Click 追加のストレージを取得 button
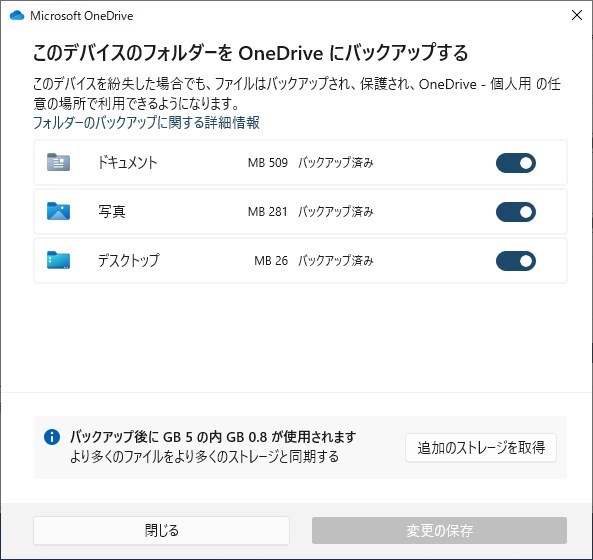Image resolution: width=593 pixels, height=560 pixels. coord(481,448)
